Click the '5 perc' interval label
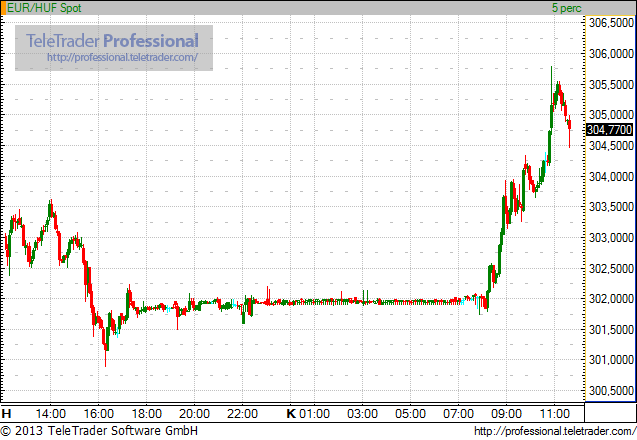637x440 pixels. point(567,8)
